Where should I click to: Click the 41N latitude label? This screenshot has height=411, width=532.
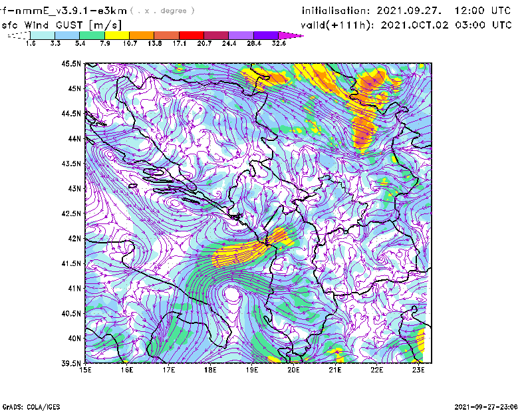[74, 289]
